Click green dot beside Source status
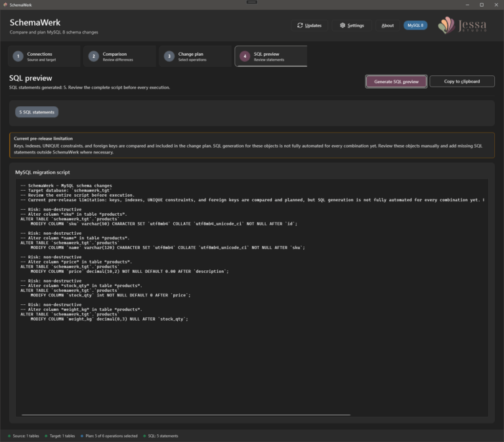The image size is (504, 442). [9, 436]
